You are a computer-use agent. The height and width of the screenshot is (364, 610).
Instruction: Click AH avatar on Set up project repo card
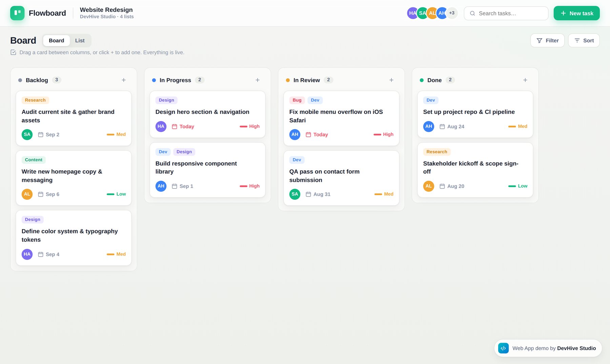pos(429,126)
